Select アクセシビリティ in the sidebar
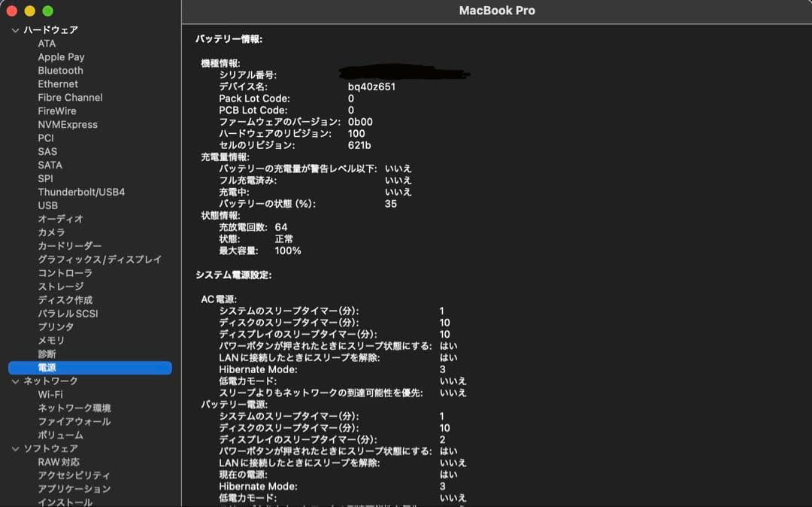This screenshot has width=812, height=507. point(74,475)
